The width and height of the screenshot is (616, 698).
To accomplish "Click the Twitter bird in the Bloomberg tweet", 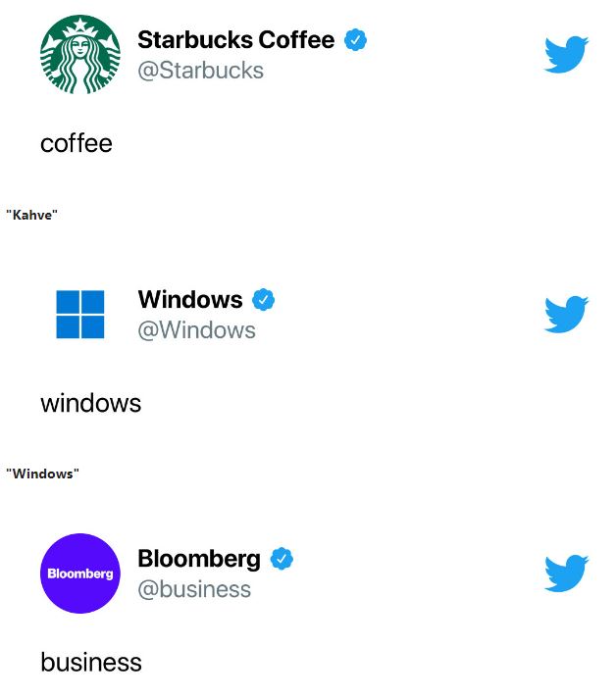I will coord(566,573).
